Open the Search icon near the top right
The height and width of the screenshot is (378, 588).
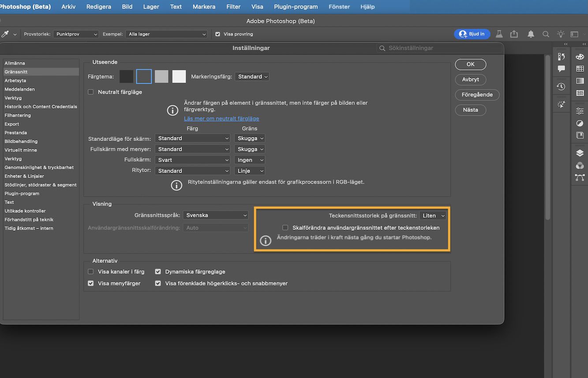pos(546,34)
